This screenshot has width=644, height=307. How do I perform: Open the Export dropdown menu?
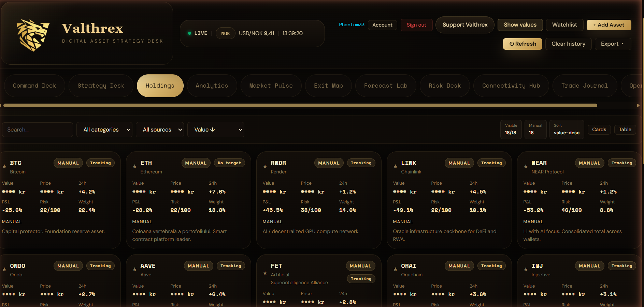[613, 44]
